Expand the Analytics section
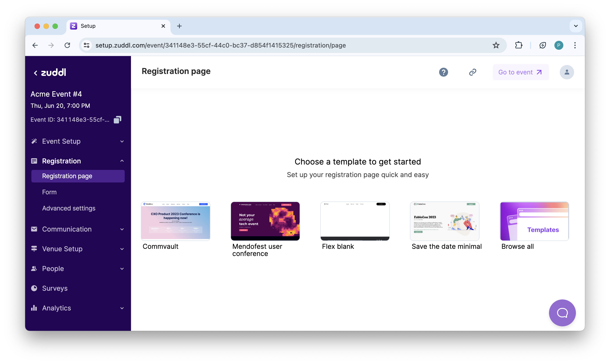The image size is (610, 364). point(122,308)
